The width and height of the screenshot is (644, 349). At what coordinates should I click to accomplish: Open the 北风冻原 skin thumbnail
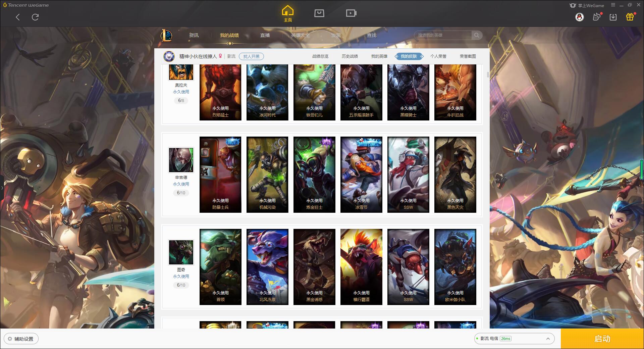pos(267,267)
